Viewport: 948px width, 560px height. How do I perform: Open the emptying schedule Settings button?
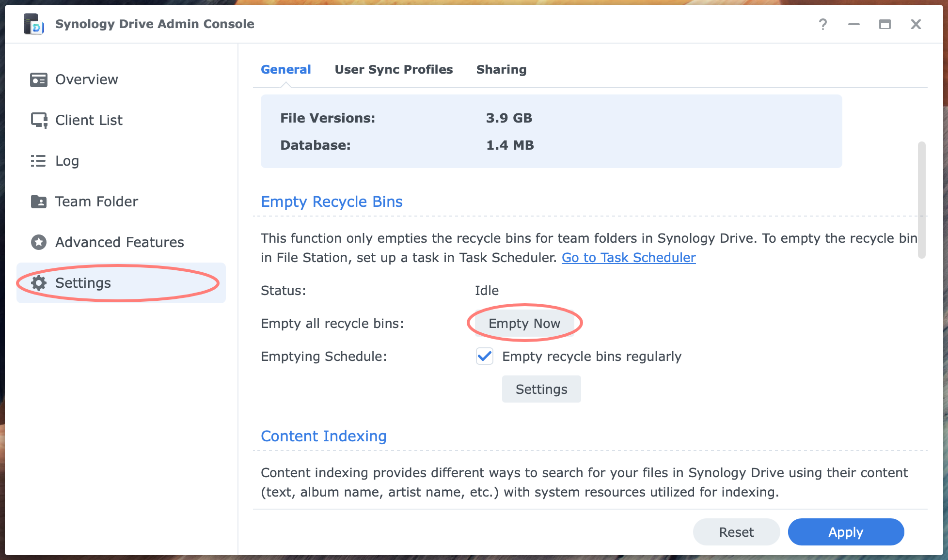pos(541,389)
